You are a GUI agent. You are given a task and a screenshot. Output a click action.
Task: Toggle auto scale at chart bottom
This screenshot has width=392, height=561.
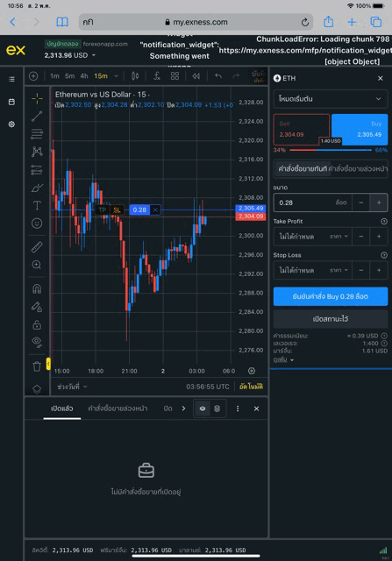tap(251, 387)
